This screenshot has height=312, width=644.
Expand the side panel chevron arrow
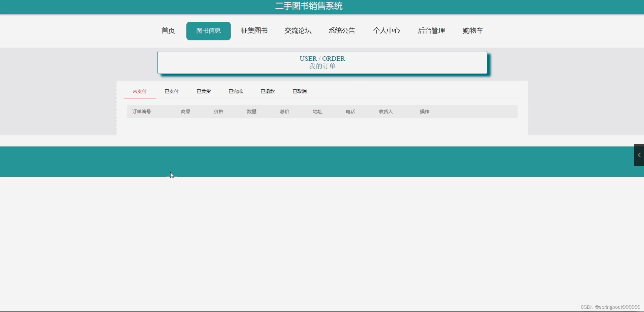coord(639,155)
